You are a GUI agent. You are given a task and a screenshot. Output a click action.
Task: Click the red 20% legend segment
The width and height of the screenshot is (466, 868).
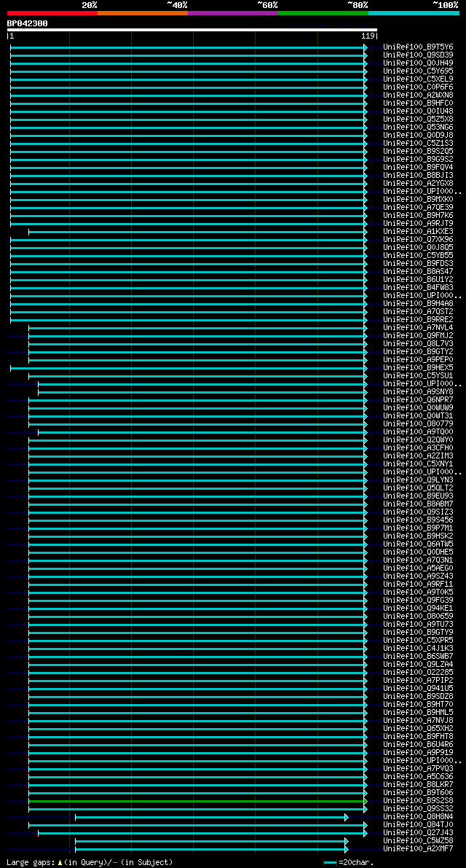(52, 12)
